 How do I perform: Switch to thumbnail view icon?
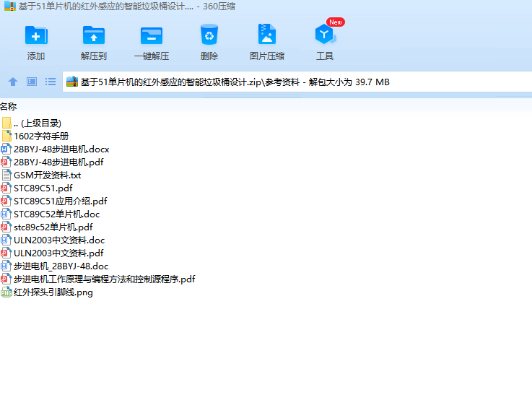point(32,82)
